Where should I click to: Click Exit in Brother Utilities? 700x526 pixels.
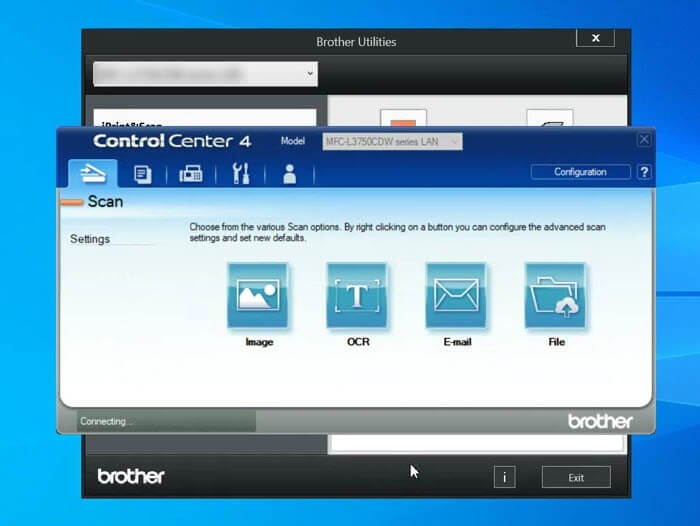click(x=576, y=477)
